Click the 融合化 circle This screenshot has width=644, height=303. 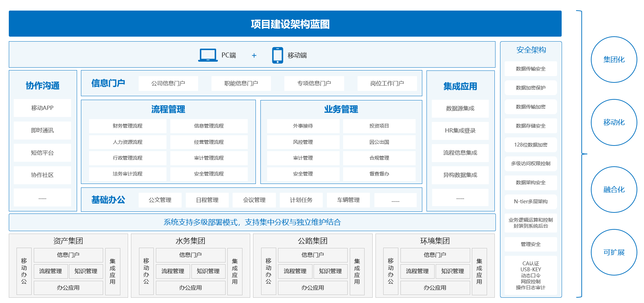614,190
